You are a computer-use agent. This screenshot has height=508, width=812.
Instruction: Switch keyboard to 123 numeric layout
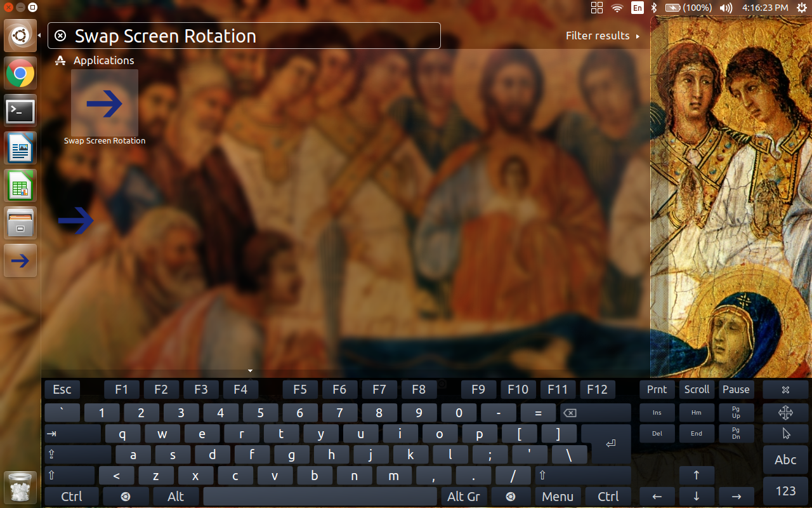tap(785, 490)
